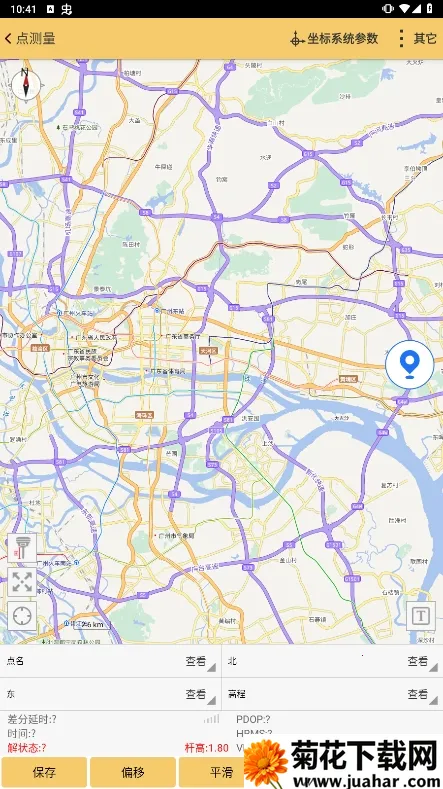The image size is (443, 789).
Task: Tap the signal strength bars indicator
Action: [211, 719]
